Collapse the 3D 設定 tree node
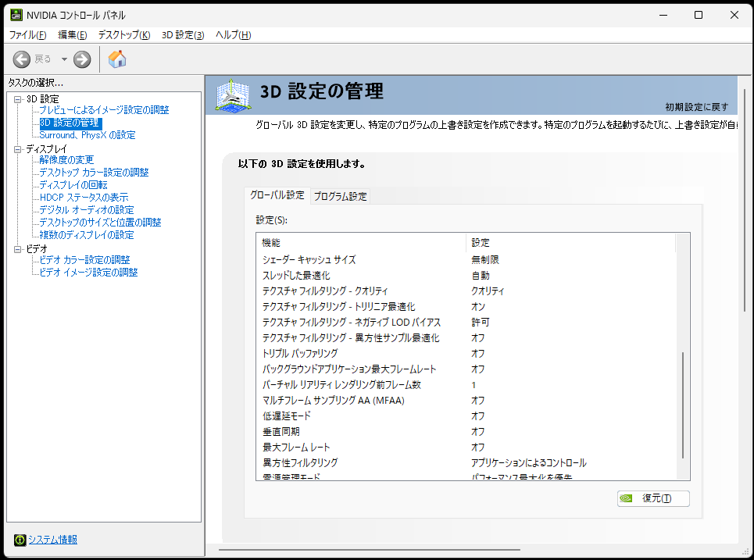 (18, 99)
